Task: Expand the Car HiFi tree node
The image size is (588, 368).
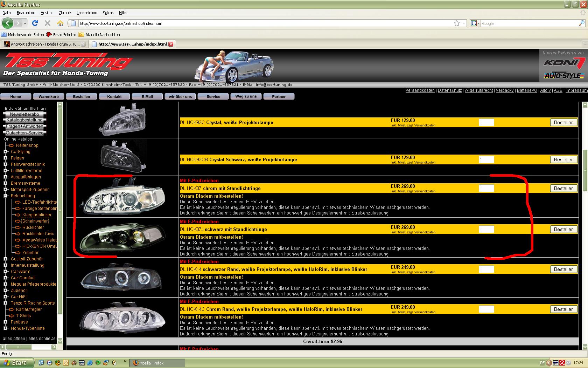Action: pyautogui.click(x=6, y=297)
